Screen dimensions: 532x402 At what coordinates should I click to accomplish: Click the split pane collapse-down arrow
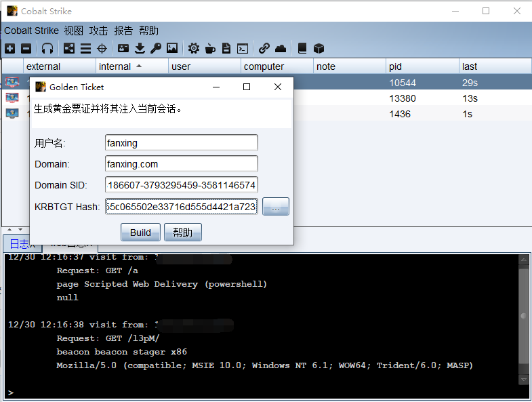pos(20,230)
